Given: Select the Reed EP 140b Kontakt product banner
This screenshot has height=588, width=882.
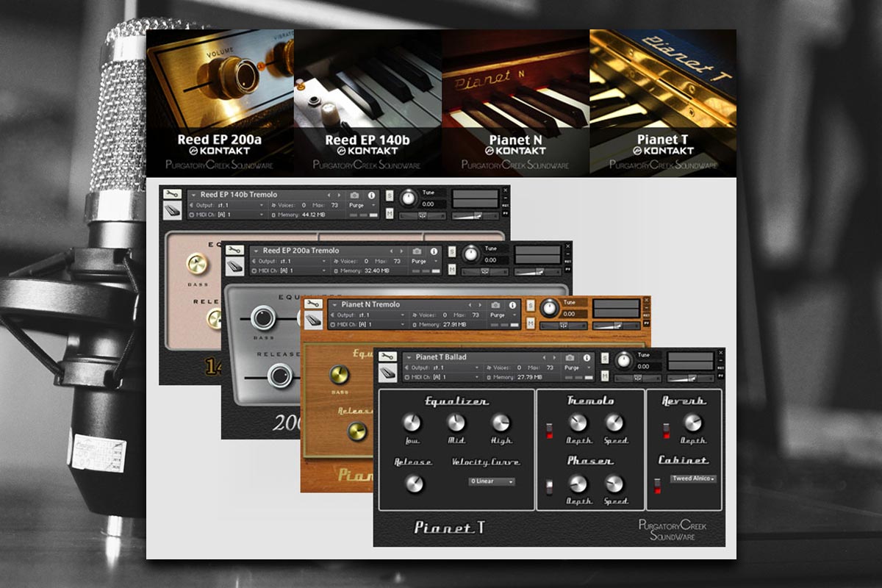Looking at the screenshot, I should point(368,103).
